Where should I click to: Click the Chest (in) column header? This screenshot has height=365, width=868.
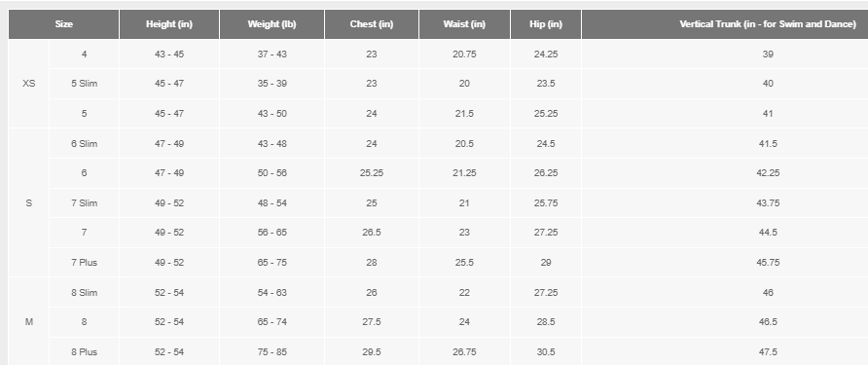(372, 24)
